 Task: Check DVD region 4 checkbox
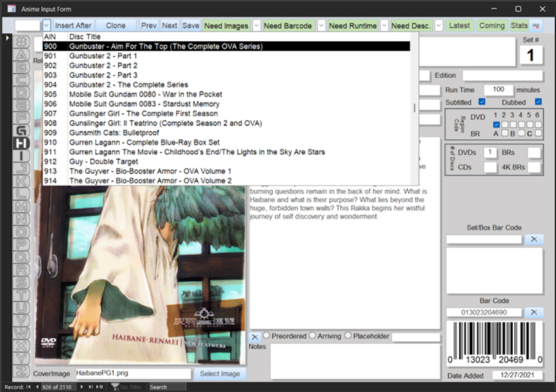coord(521,124)
